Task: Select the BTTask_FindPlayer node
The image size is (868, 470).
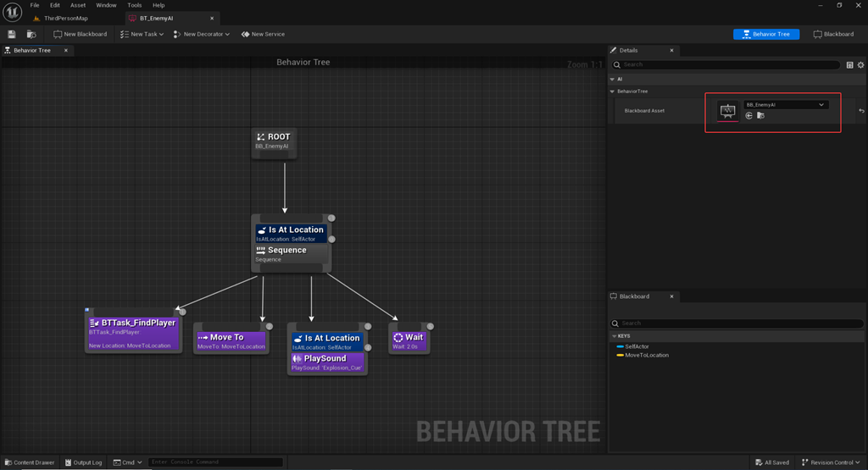Action: [133, 334]
